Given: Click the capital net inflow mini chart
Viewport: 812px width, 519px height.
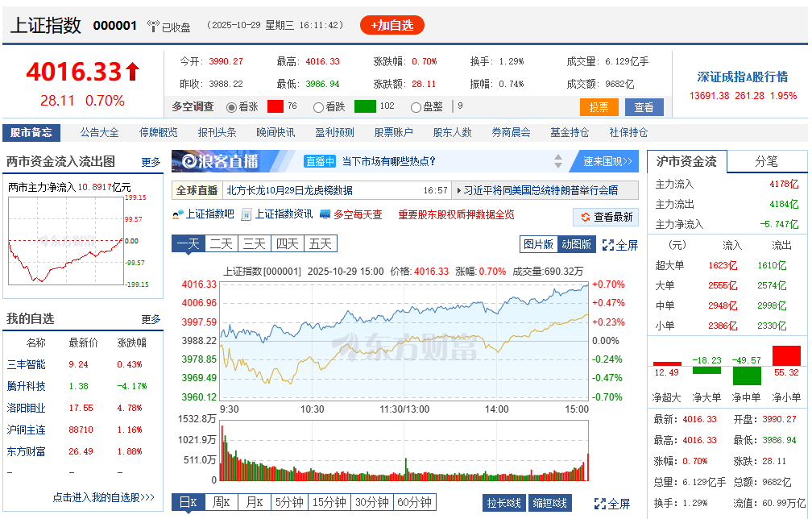Looking at the screenshot, I should [x=66, y=240].
